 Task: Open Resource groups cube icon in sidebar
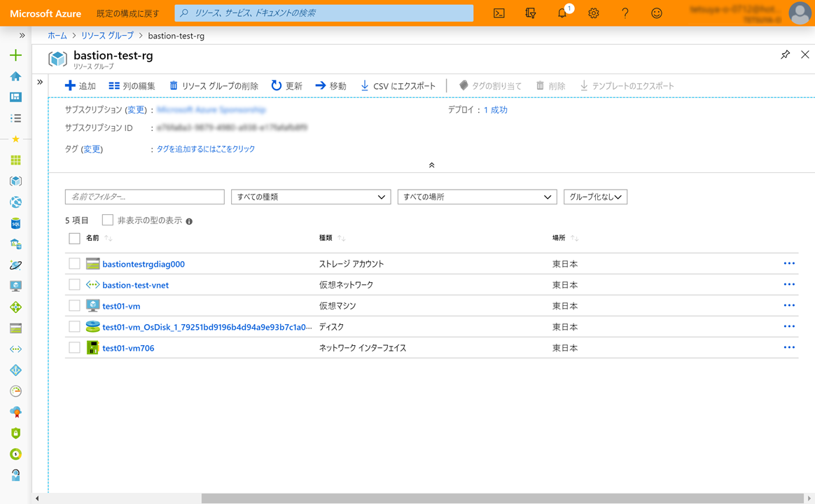15,181
